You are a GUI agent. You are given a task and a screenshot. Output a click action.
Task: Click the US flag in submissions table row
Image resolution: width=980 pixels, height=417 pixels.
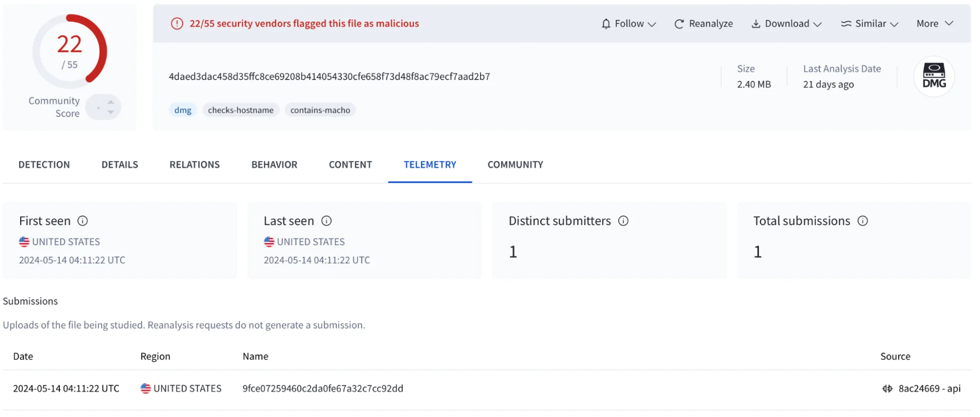pos(146,389)
